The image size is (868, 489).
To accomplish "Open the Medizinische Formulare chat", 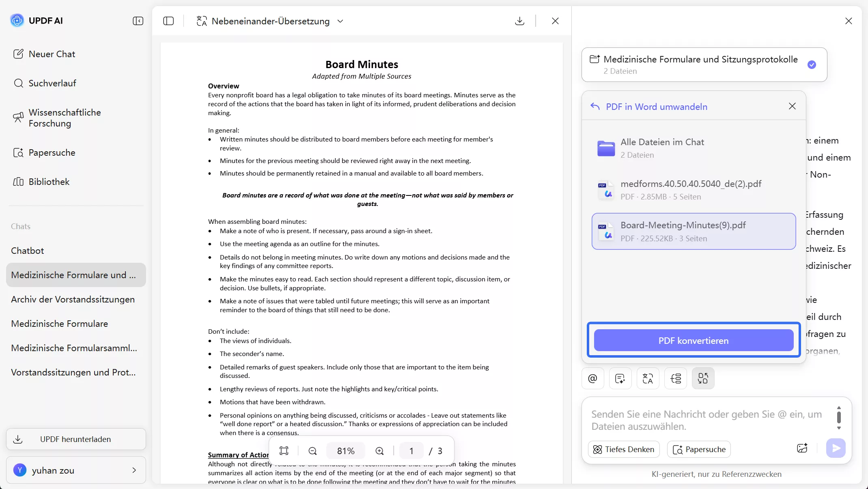I will tap(59, 324).
